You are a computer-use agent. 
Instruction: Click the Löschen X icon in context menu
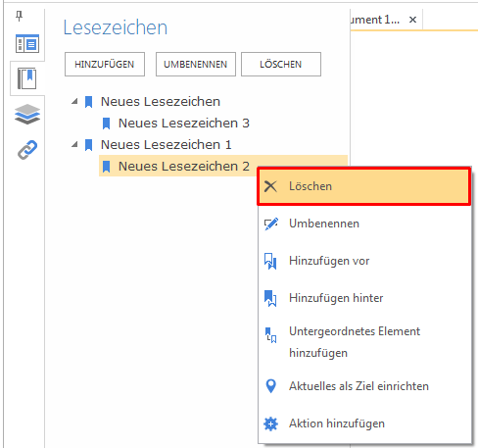[270, 186]
